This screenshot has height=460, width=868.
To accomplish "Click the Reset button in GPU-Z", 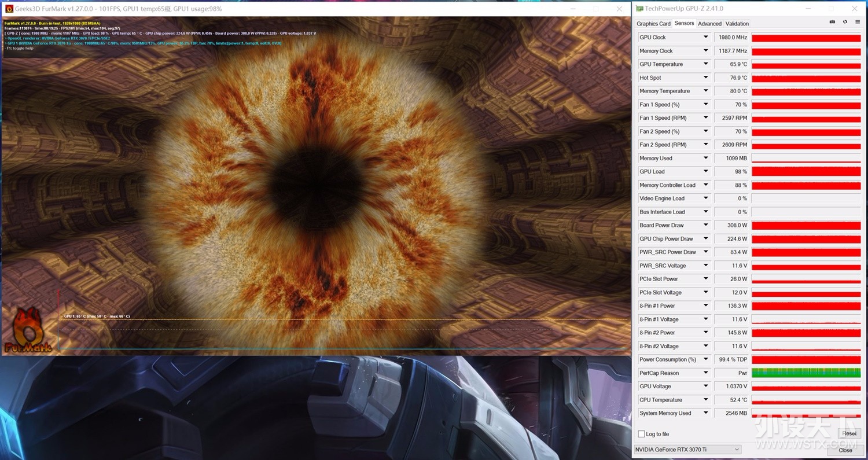I will 849,433.
